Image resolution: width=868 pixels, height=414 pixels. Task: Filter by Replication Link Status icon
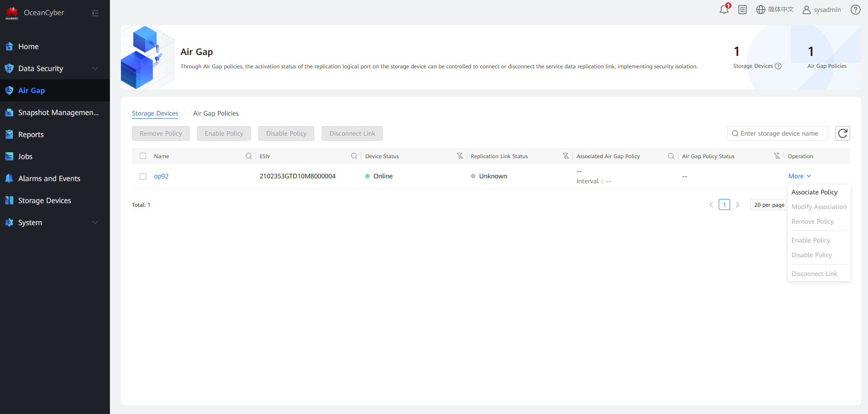566,156
